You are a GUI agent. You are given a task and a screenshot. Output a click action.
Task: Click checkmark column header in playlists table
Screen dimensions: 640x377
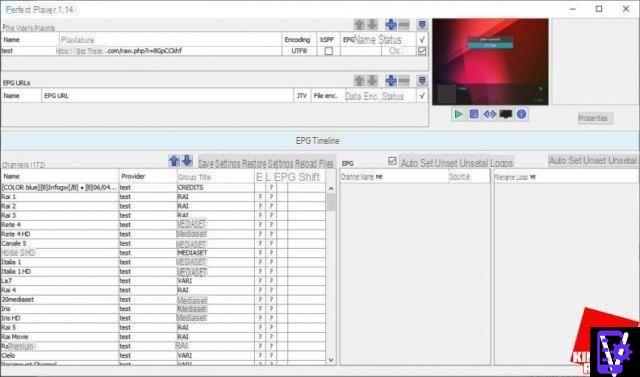(x=422, y=40)
